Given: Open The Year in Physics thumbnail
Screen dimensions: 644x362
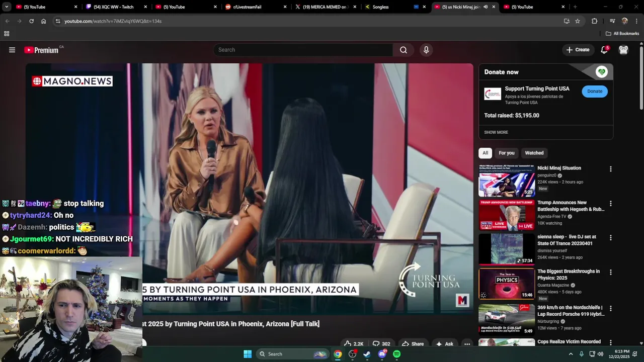Looking at the screenshot, I should [507, 284].
